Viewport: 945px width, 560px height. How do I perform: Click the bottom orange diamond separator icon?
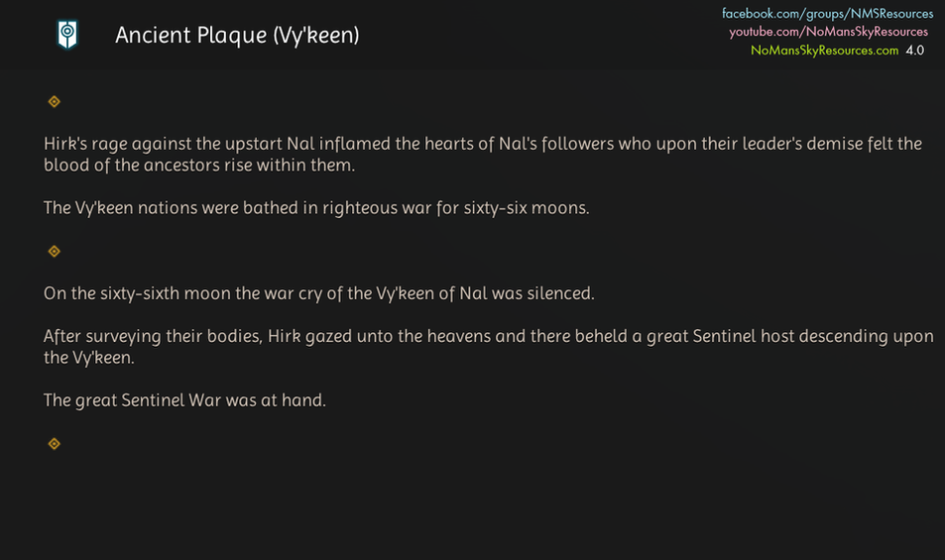click(55, 444)
